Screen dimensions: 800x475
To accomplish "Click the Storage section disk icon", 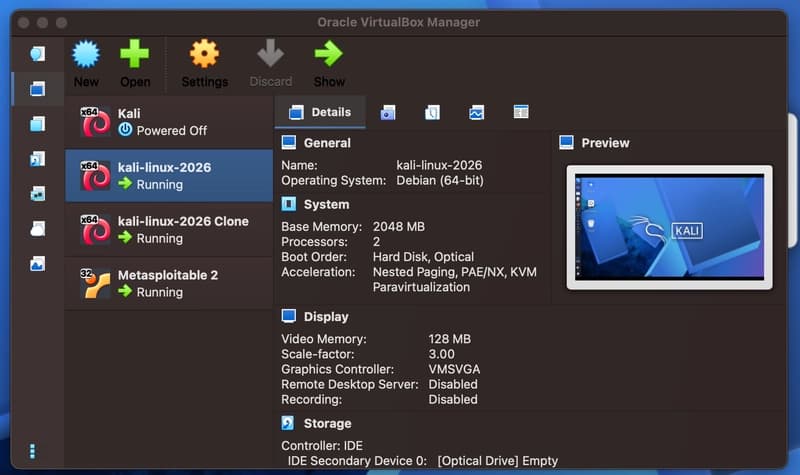I will [x=288, y=422].
